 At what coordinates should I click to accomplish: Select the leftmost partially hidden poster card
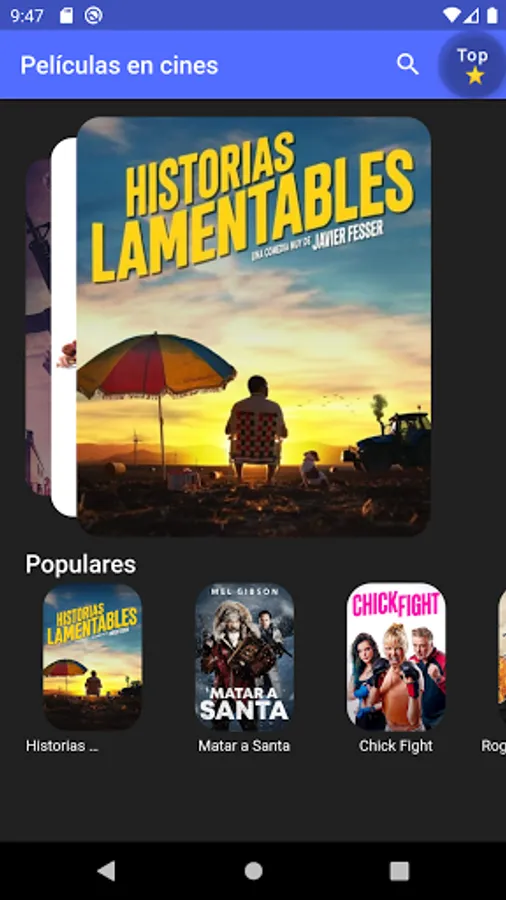point(38,326)
